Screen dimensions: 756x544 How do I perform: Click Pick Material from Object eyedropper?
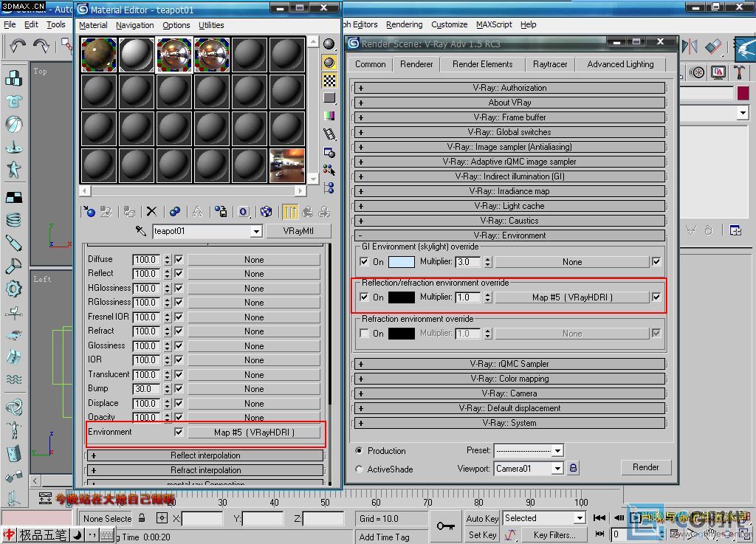click(x=141, y=231)
